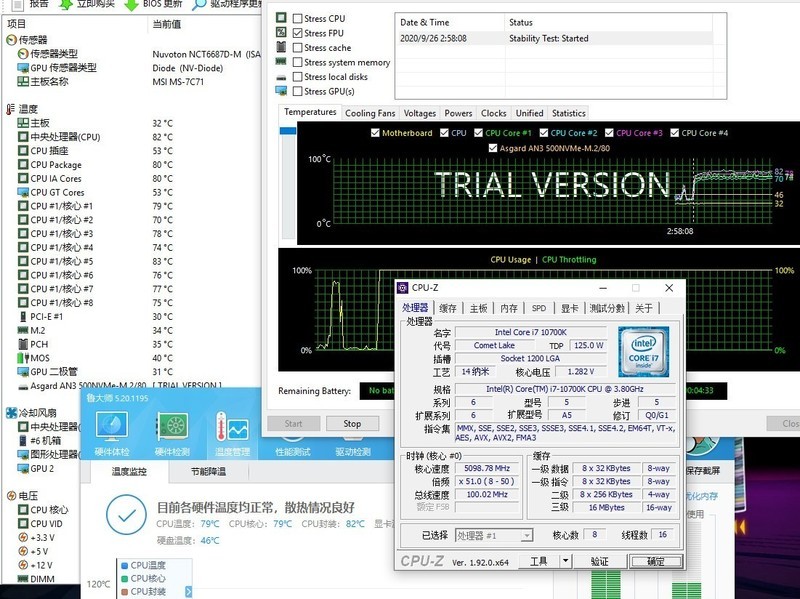
Task: Select the CPU Package temperature row
Action: point(56,165)
